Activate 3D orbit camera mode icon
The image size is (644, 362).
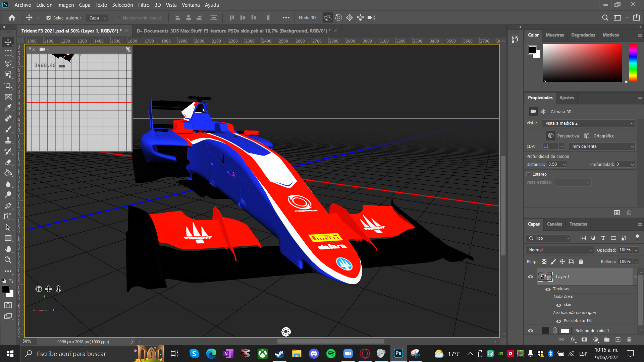pyautogui.click(x=328, y=18)
